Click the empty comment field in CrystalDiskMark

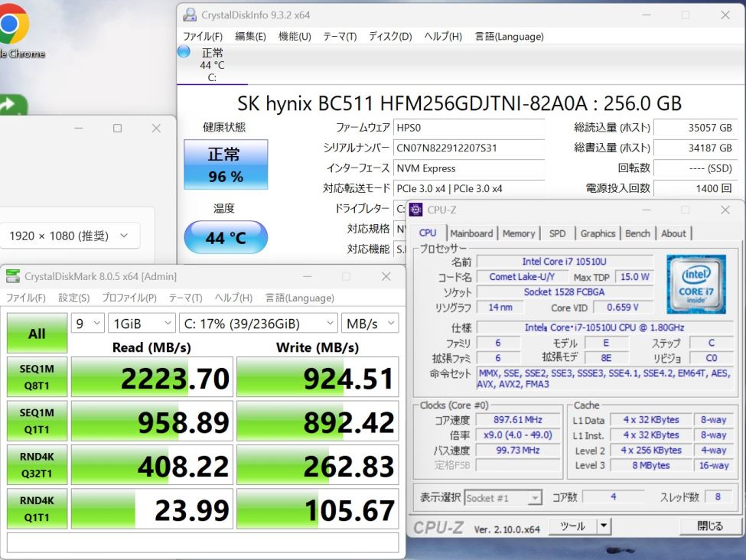(x=203, y=542)
